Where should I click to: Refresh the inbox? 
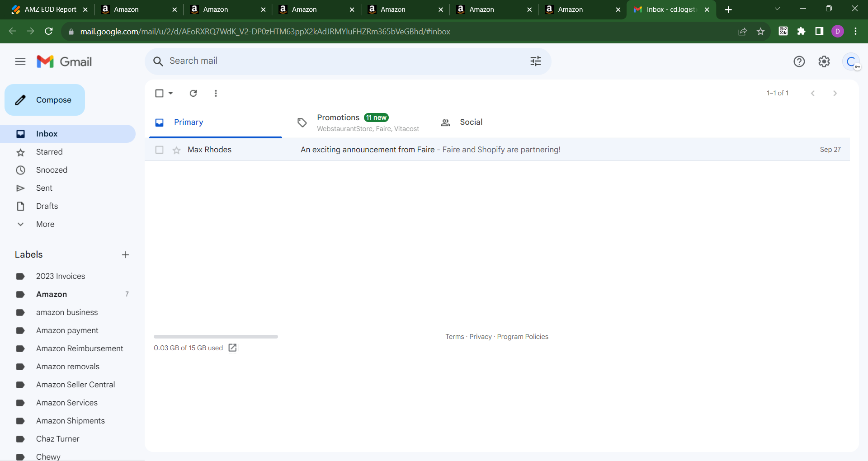point(193,93)
